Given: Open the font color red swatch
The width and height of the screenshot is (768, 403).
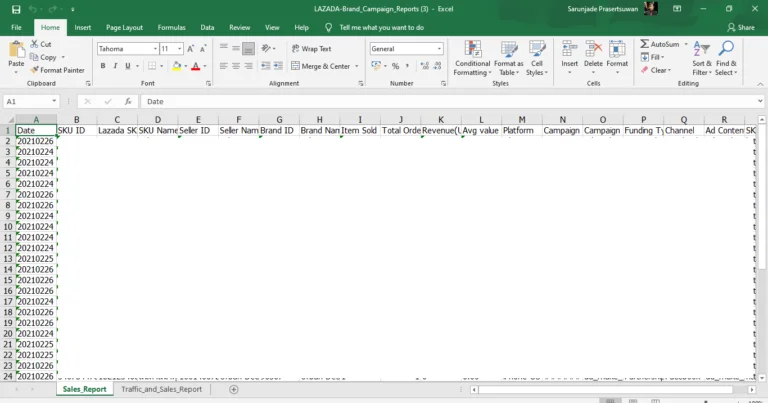Looking at the screenshot, I should pos(196,66).
